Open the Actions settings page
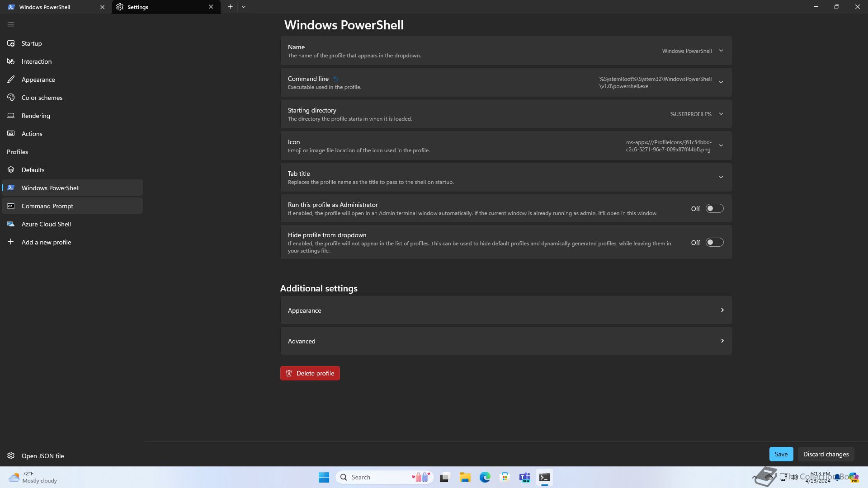This screenshot has width=868, height=488. pyautogui.click(x=72, y=134)
